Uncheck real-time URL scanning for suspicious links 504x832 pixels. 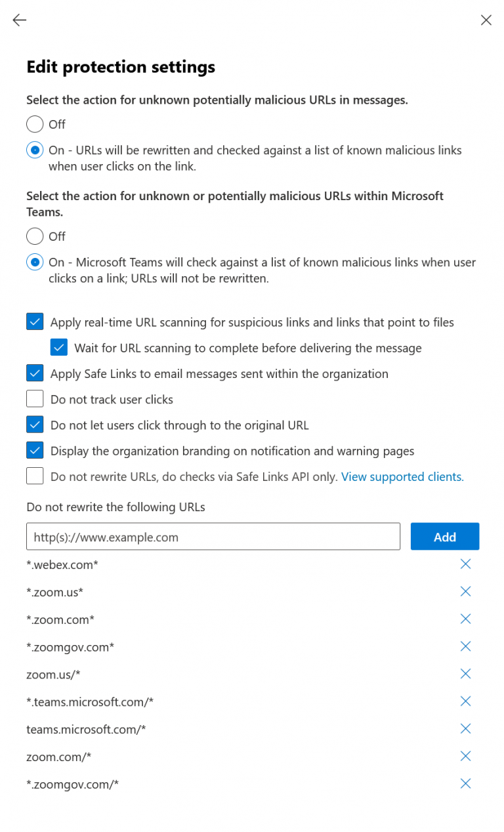tap(35, 322)
